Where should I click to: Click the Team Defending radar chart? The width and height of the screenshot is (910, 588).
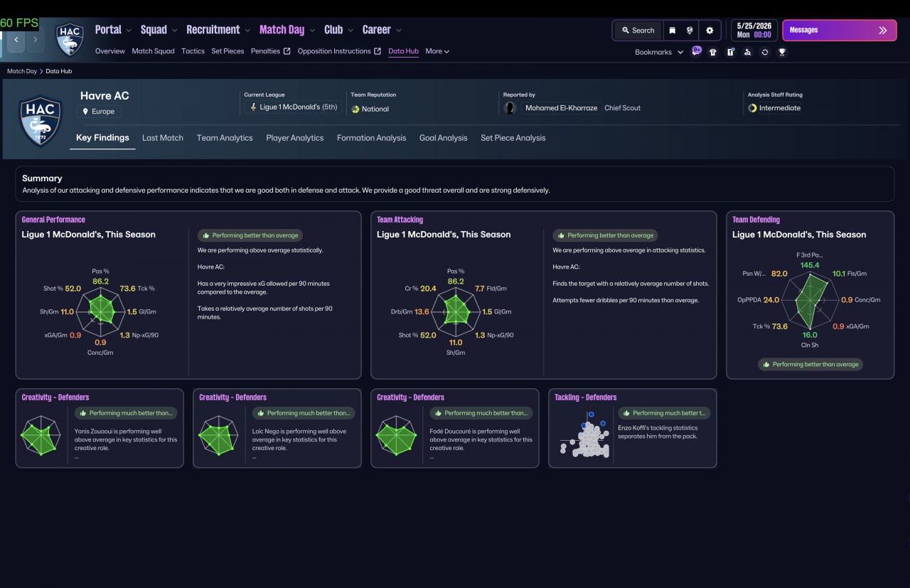tap(810, 300)
